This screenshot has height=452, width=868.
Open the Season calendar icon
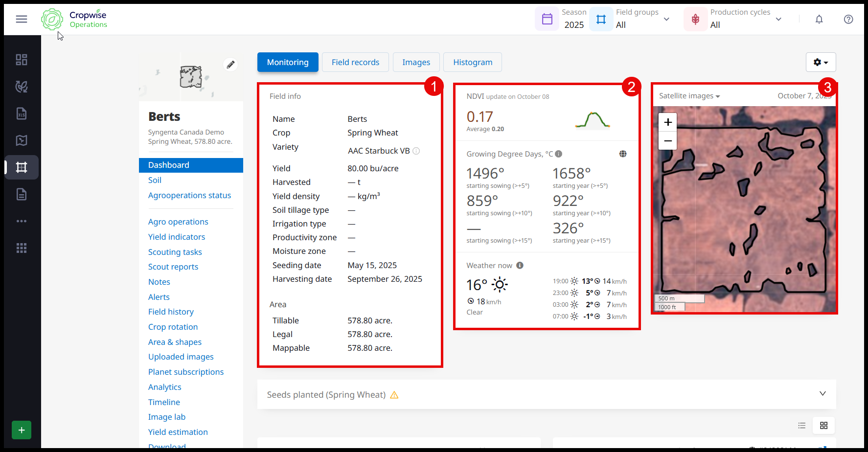point(547,19)
